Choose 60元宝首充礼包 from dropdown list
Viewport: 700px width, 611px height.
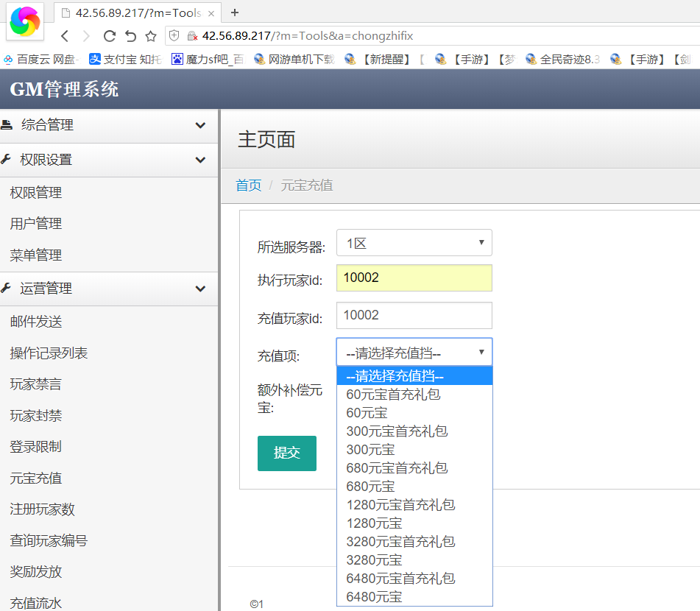[393, 395]
